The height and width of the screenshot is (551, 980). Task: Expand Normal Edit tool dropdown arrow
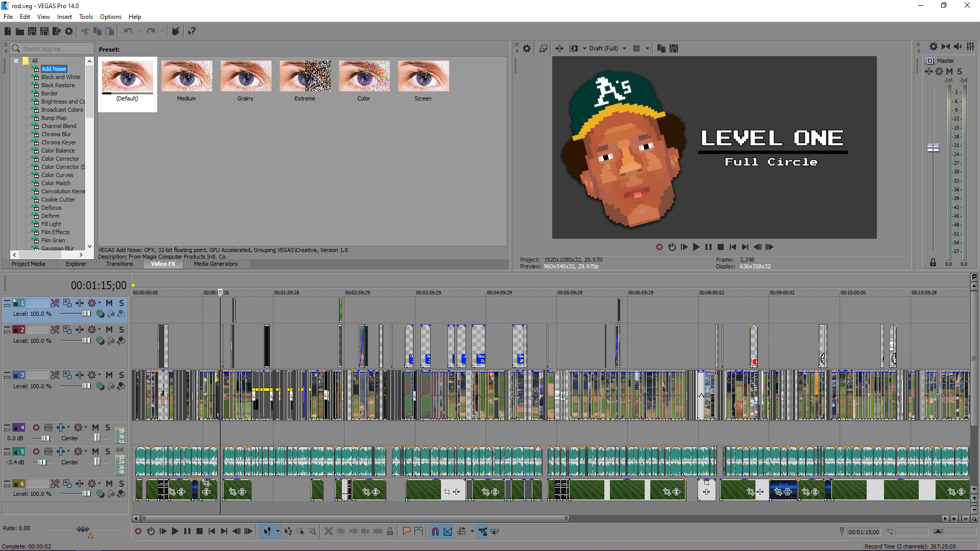pos(278,532)
